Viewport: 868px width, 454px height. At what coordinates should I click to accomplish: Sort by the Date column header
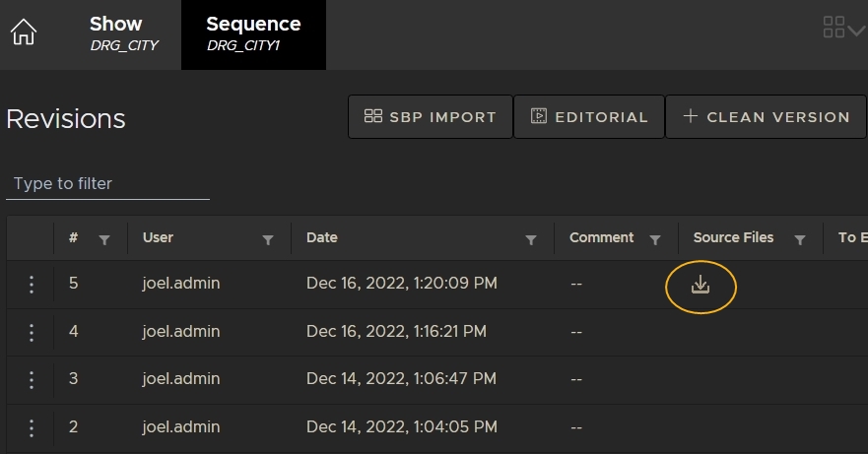(x=322, y=237)
